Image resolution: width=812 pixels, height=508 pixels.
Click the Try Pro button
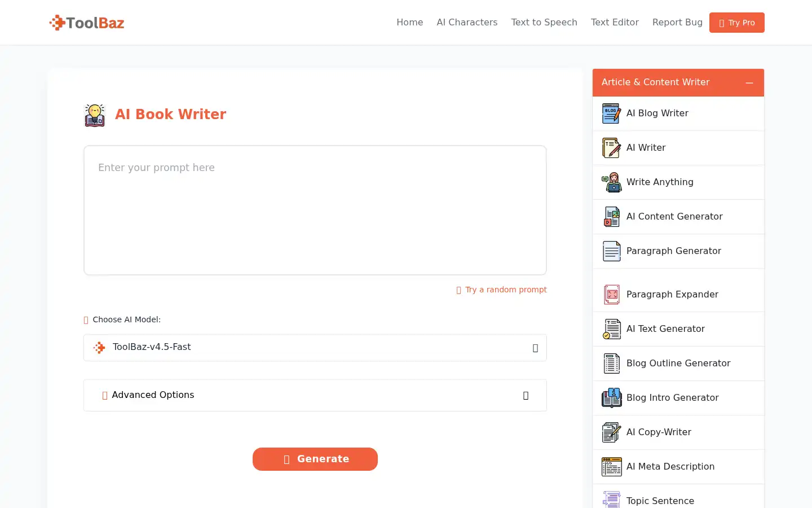737,23
